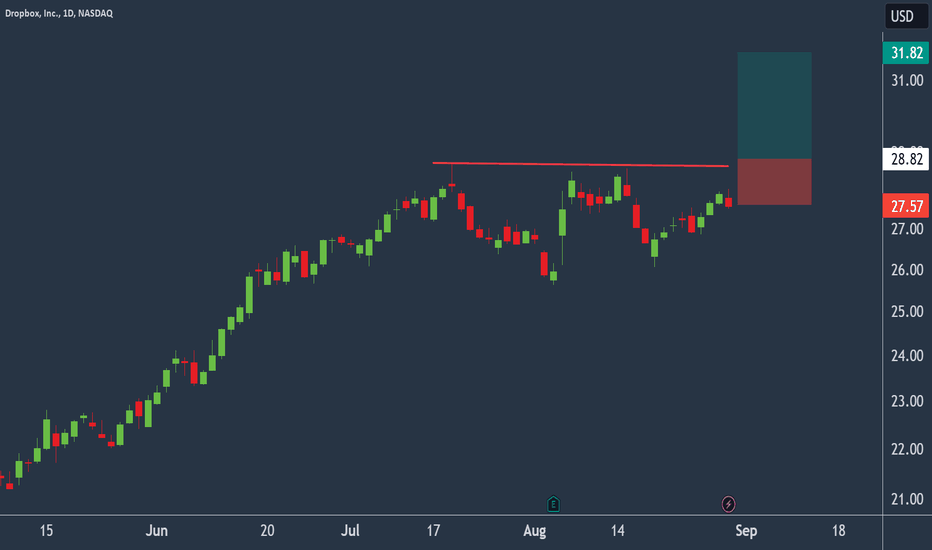
Task: Click the 28.82 entry price label
Action: coord(906,159)
